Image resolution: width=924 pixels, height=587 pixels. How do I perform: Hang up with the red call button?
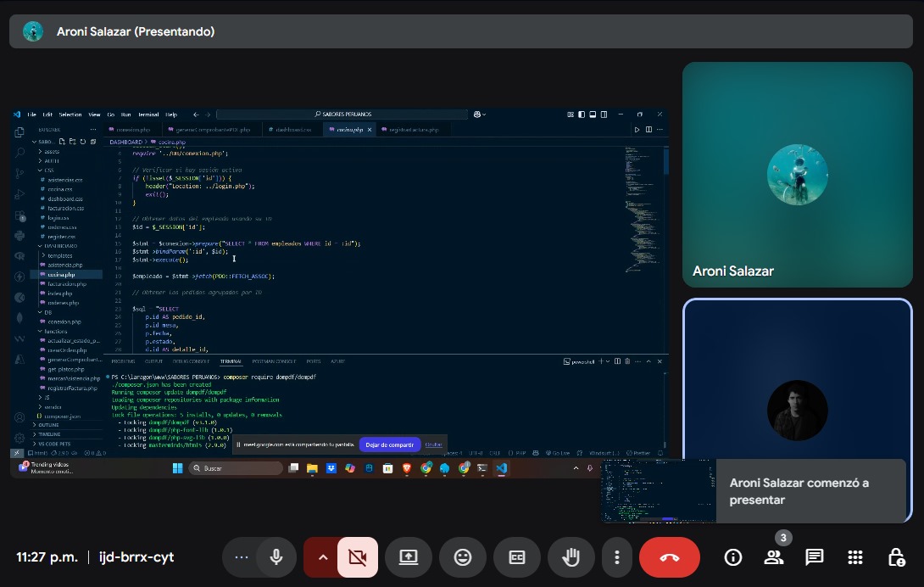point(669,557)
